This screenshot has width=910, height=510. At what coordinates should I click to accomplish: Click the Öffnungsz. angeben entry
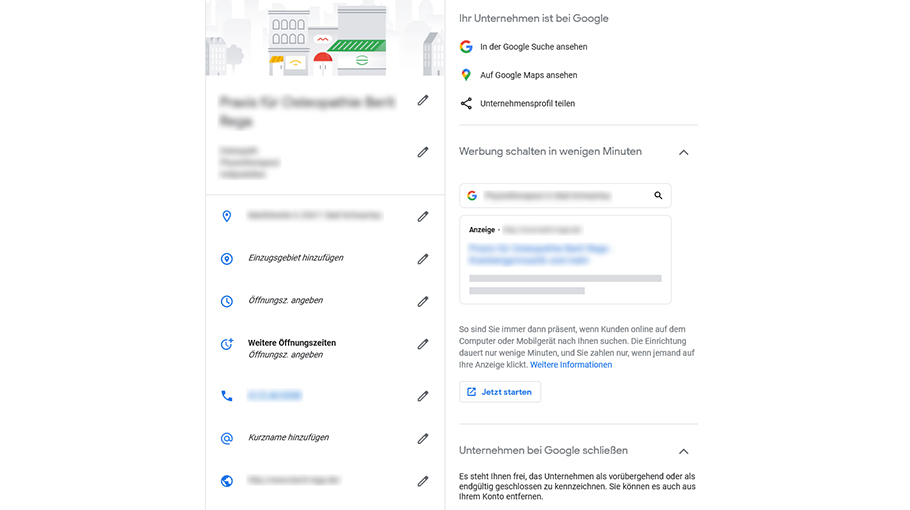pos(286,301)
